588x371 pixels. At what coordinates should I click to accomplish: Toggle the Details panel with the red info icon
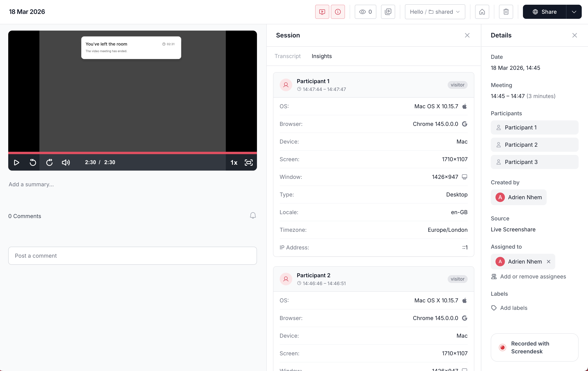click(x=338, y=12)
